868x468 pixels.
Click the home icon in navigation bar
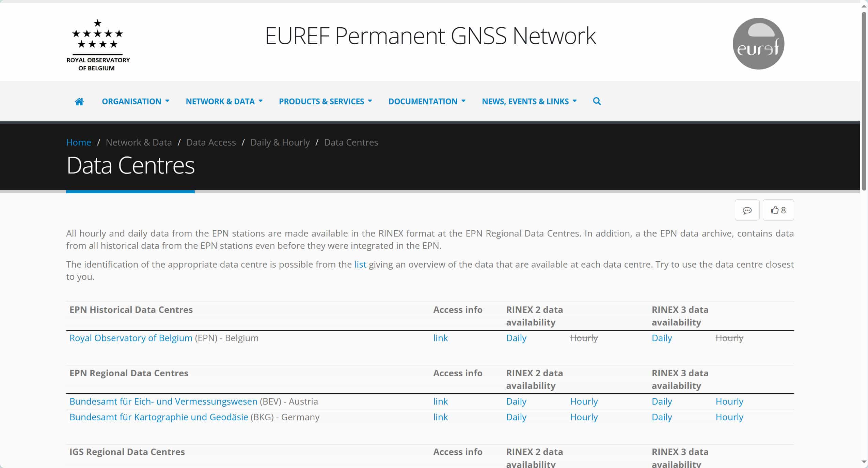(79, 102)
